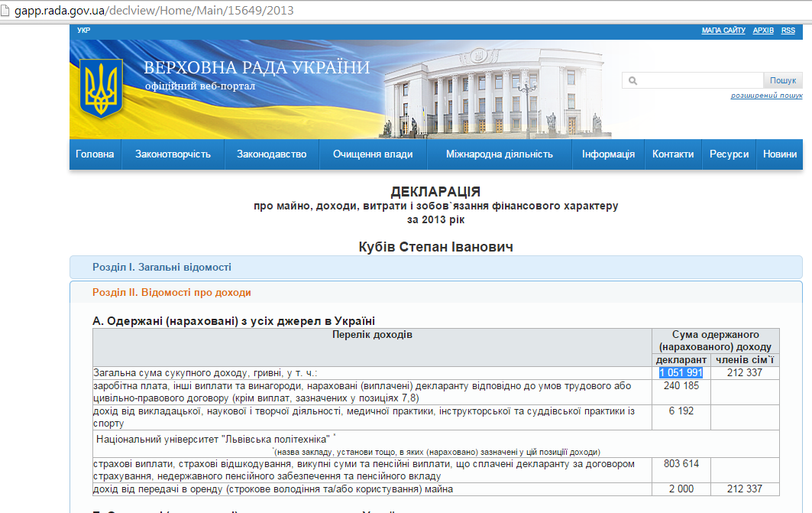
Task: Open the АРХІВ link
Action: [763, 31]
